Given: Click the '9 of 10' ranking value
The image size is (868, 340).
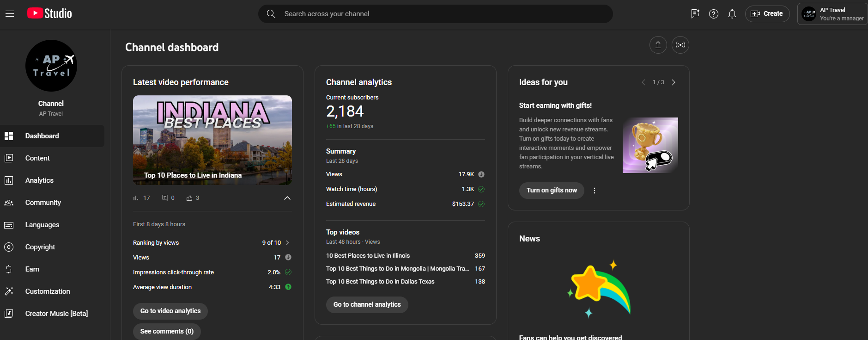Looking at the screenshot, I should coord(272,243).
